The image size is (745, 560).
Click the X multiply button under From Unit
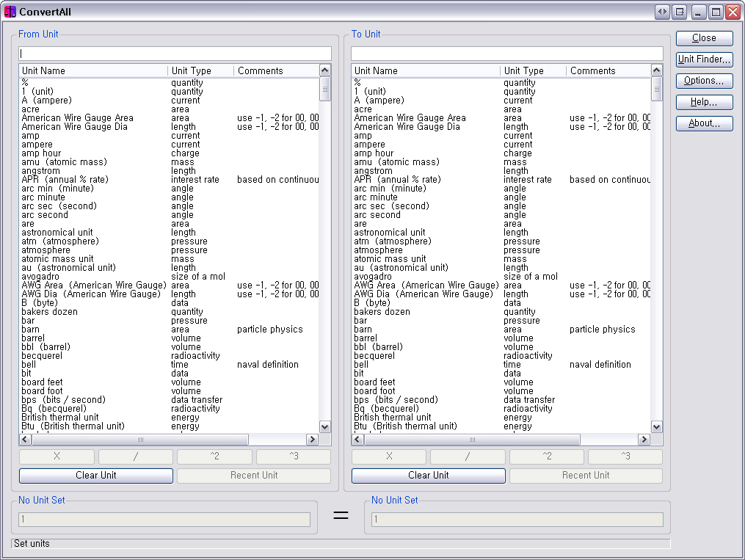click(57, 457)
